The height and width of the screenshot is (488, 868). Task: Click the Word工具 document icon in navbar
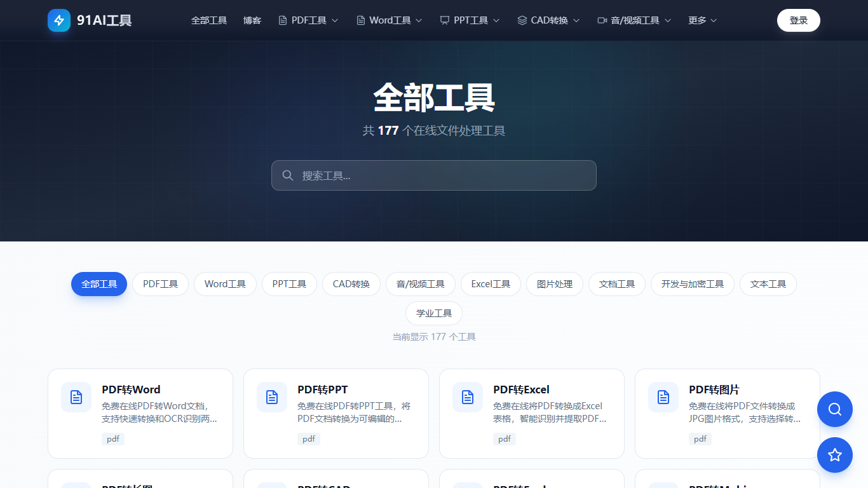tap(361, 20)
